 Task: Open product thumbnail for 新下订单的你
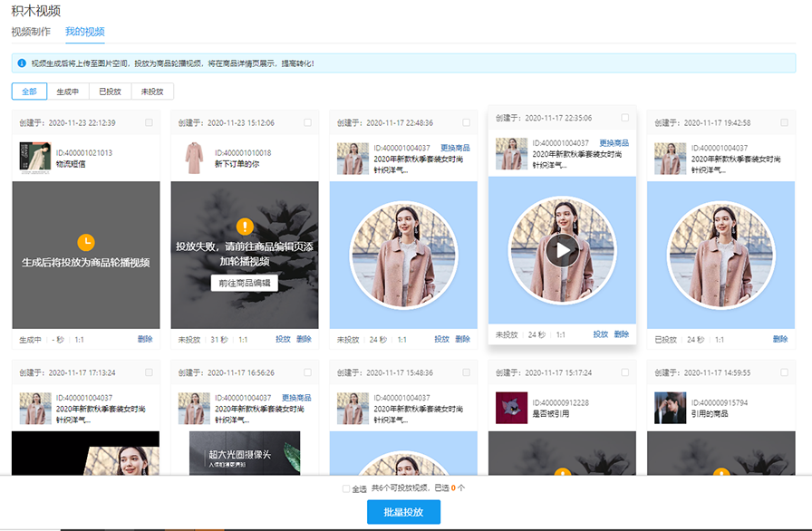click(194, 158)
